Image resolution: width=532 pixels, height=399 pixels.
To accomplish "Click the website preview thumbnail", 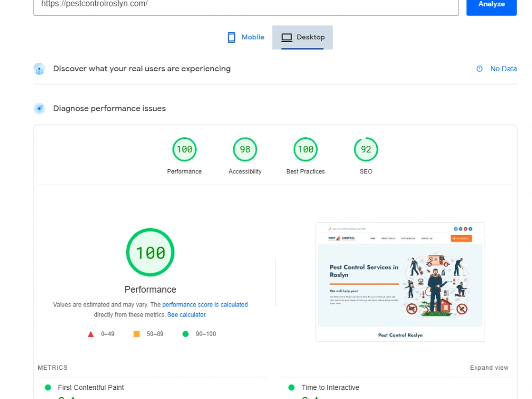I will click(x=401, y=281).
